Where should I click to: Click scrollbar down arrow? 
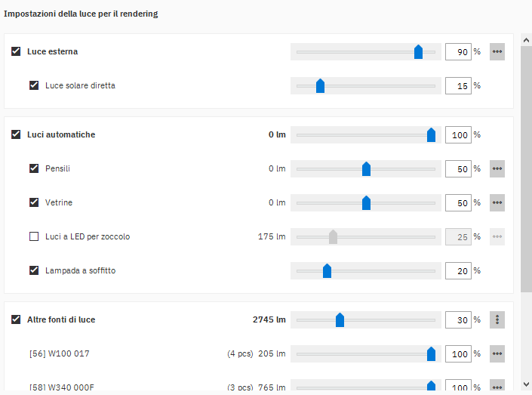click(x=526, y=384)
